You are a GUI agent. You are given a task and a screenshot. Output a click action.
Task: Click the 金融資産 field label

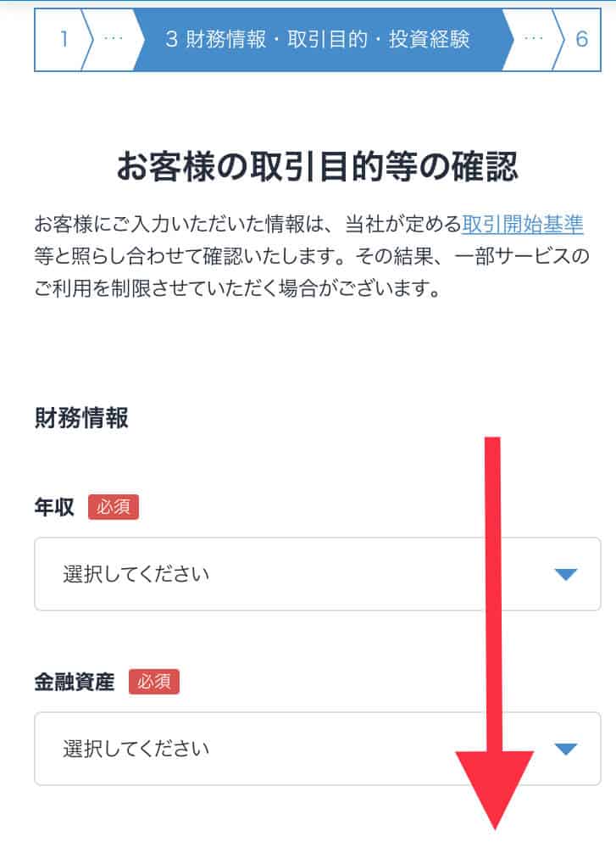point(75,682)
